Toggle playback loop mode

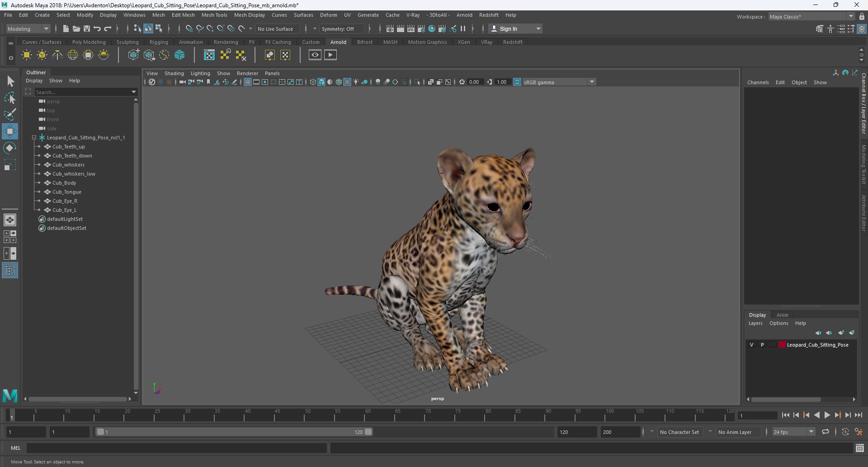[x=826, y=432]
